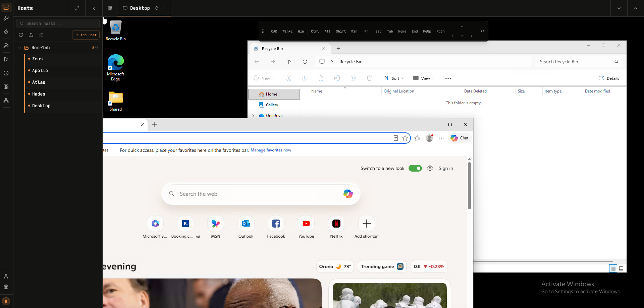Click the refresh icon in the Recycle Bin window

tap(305, 62)
